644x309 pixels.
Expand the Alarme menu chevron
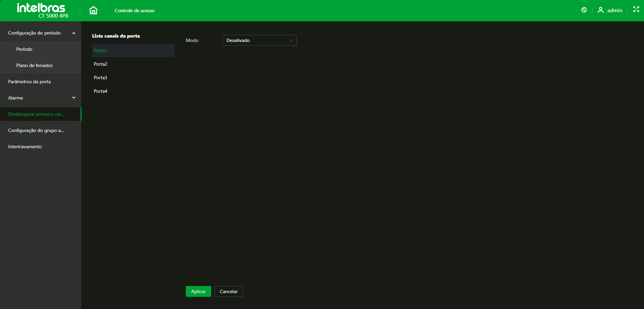click(74, 98)
